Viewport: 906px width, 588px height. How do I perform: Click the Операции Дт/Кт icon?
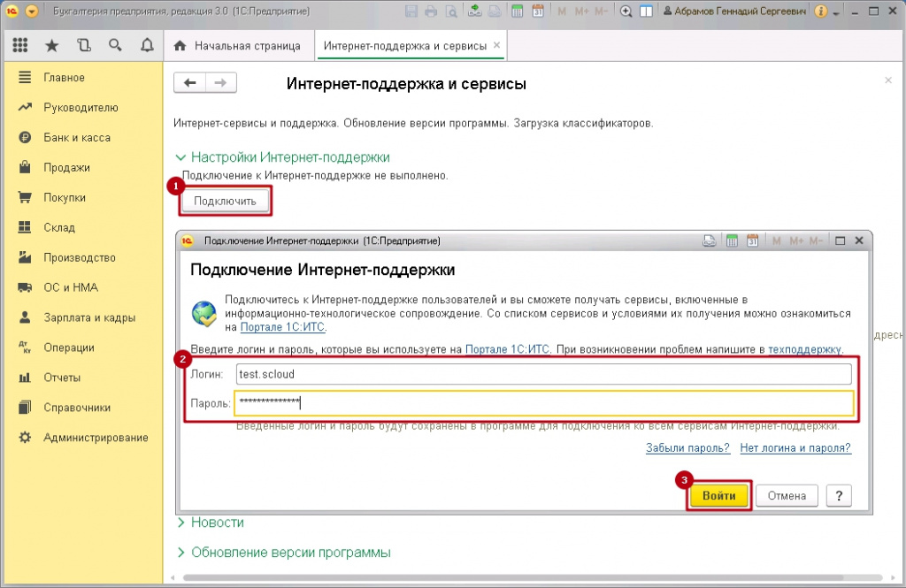point(25,347)
